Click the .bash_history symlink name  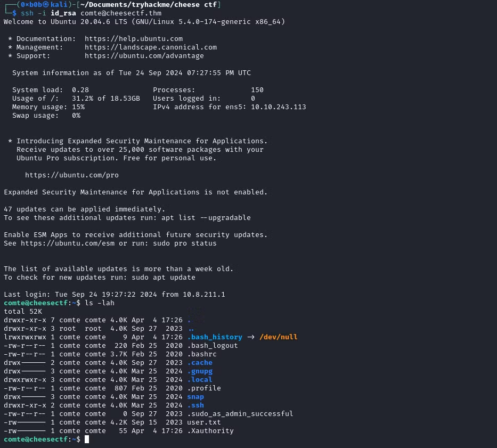point(214,337)
